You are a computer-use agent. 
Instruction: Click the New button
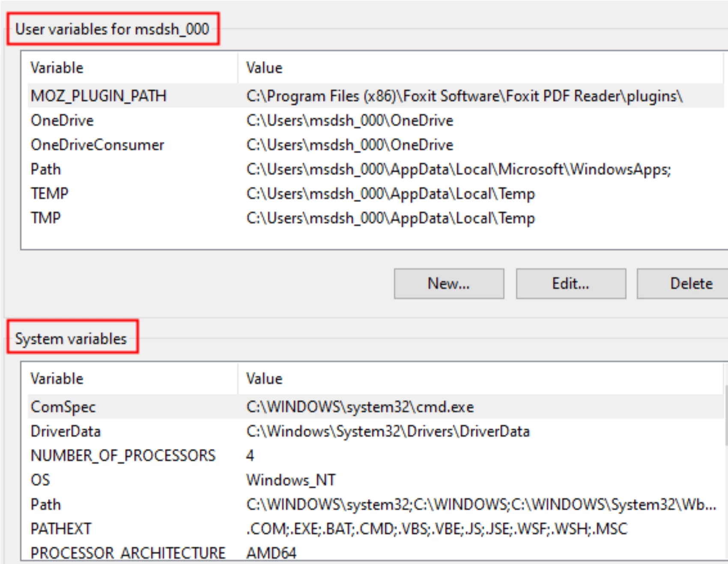[449, 283]
